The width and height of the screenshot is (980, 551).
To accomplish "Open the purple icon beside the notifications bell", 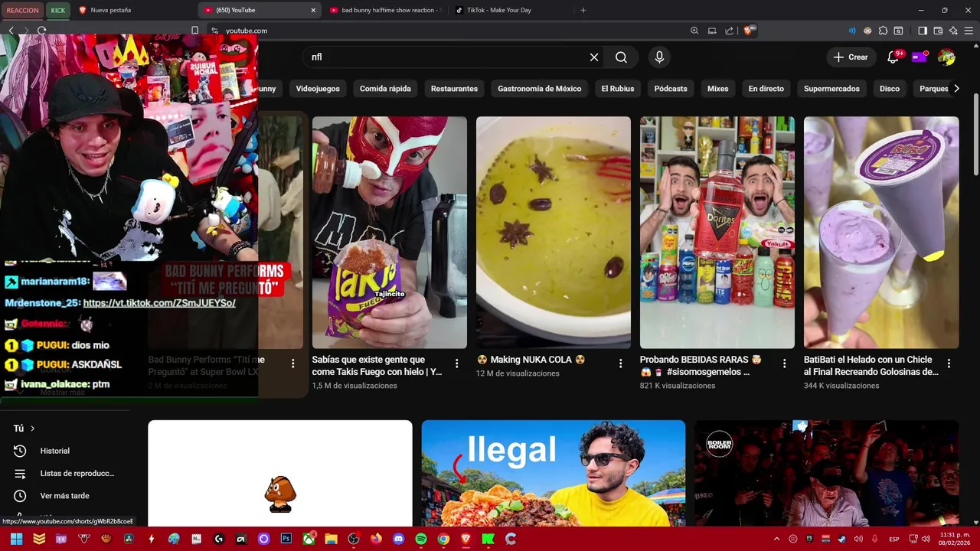I will (920, 57).
